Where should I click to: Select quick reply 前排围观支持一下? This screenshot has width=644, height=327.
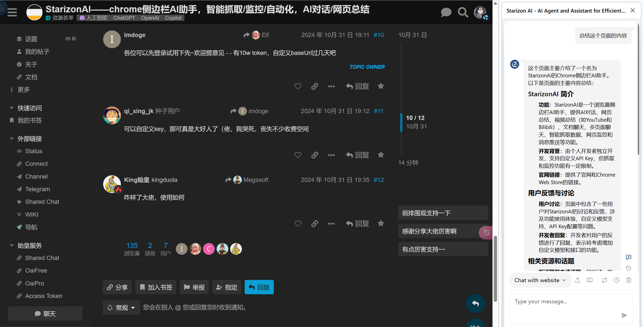coord(443,213)
